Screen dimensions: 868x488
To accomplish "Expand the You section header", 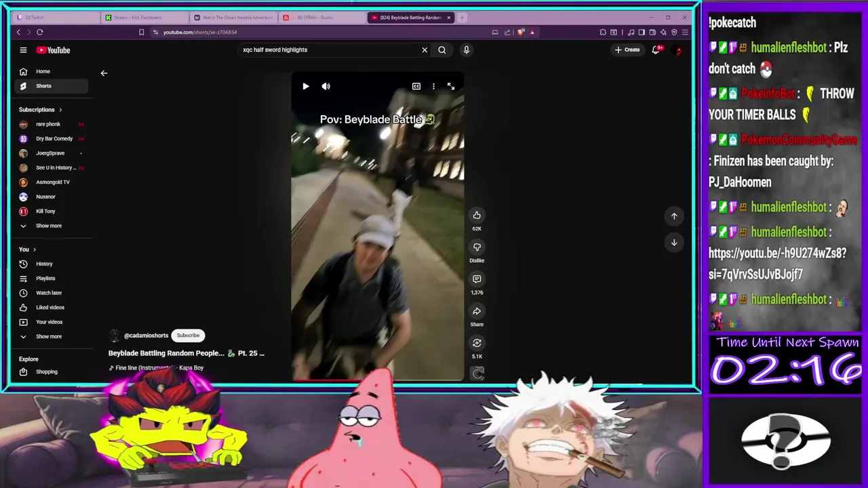I will pos(27,249).
